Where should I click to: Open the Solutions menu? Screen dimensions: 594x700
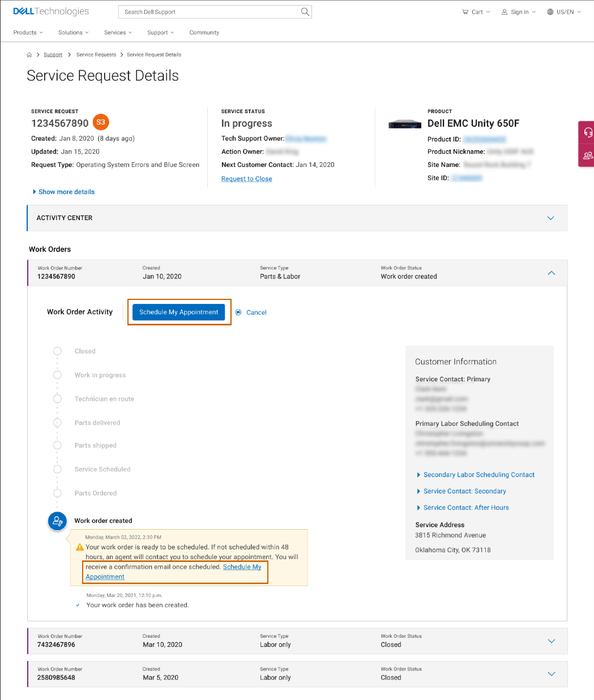coord(74,33)
